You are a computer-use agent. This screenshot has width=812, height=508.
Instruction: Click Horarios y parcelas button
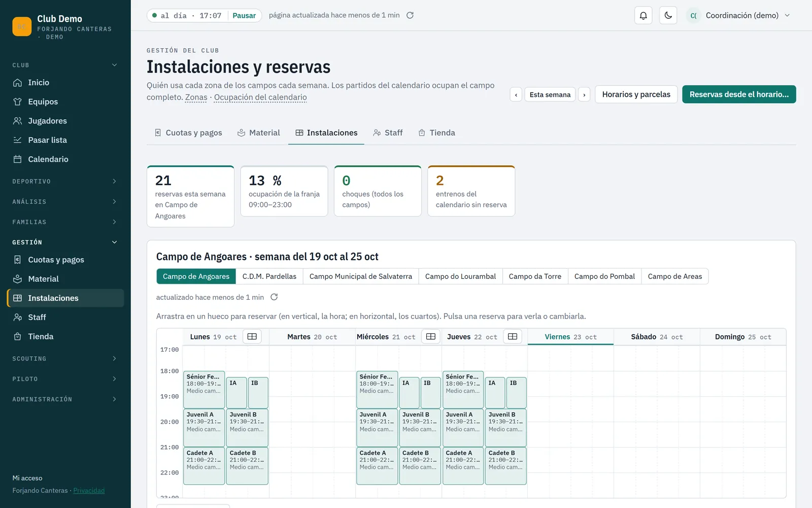[x=636, y=94]
